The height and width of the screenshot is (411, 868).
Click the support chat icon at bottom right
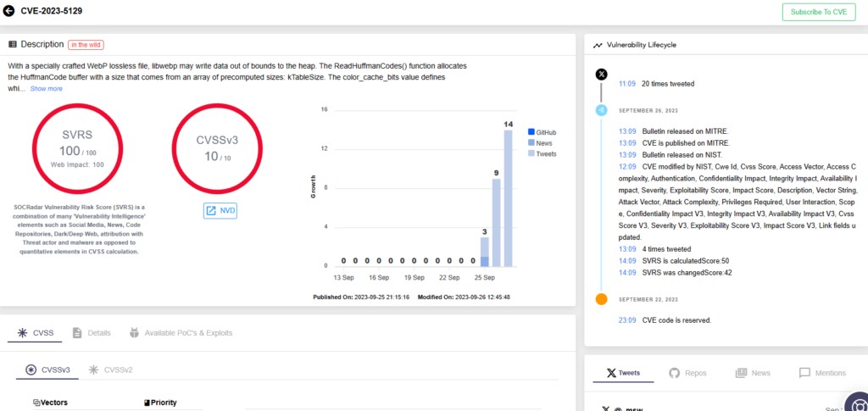pyautogui.click(x=855, y=403)
